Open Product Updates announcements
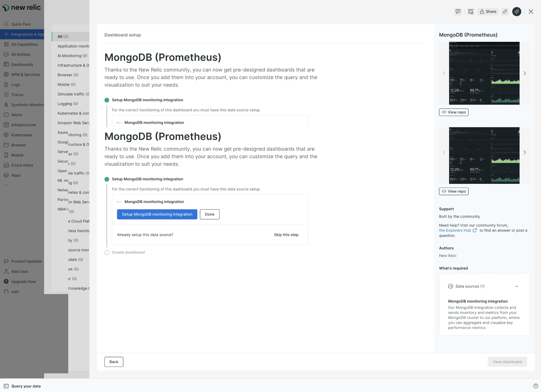The image size is (541, 392). tap(23, 261)
